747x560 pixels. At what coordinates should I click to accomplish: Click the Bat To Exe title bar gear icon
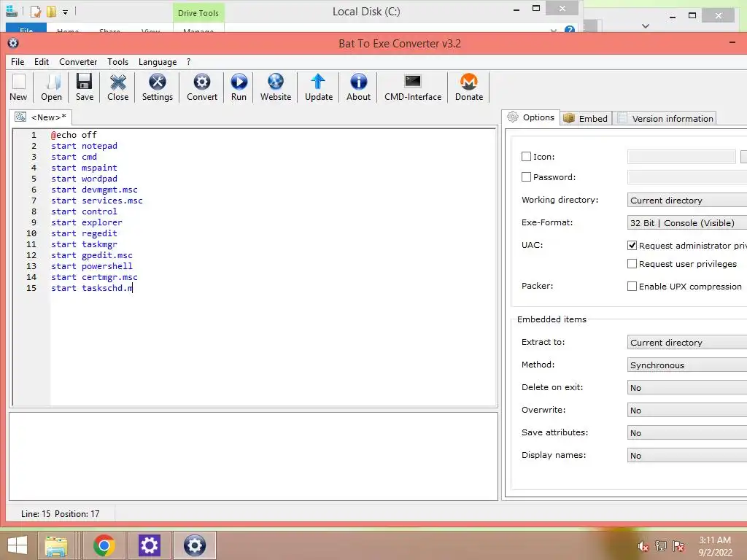click(13, 43)
